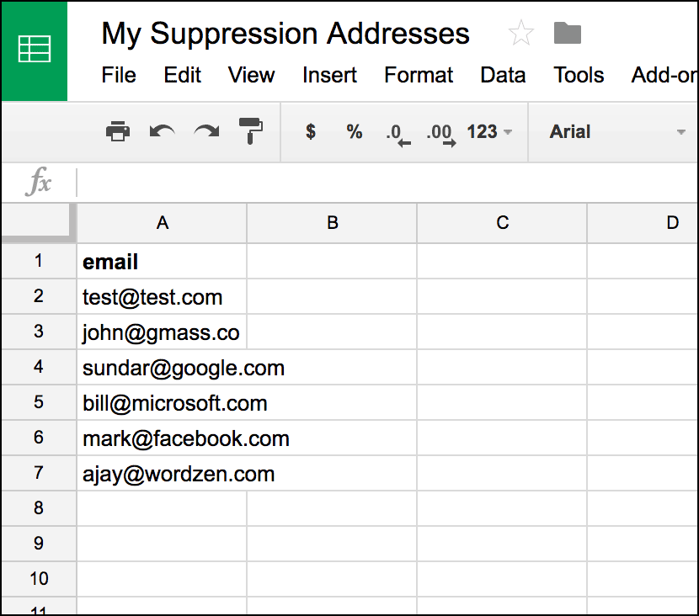Undo the last action
This screenshot has height=616, width=699.
pos(162,131)
